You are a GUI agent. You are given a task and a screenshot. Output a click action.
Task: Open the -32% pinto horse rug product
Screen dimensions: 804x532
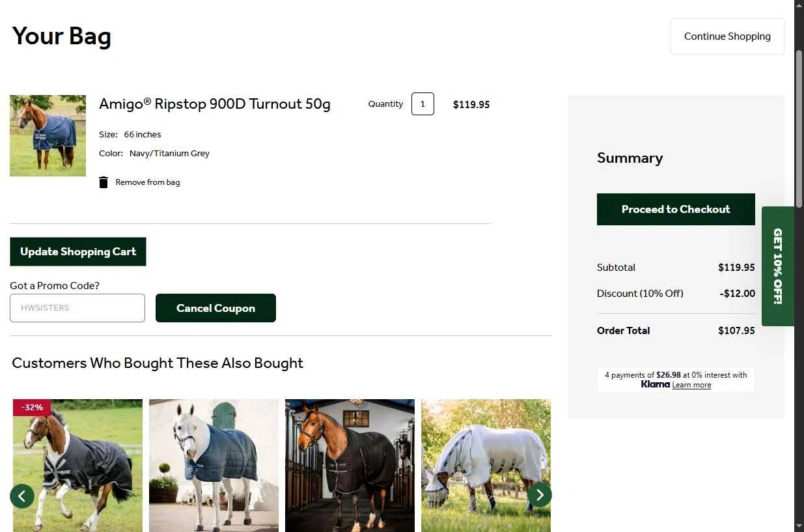(77, 466)
